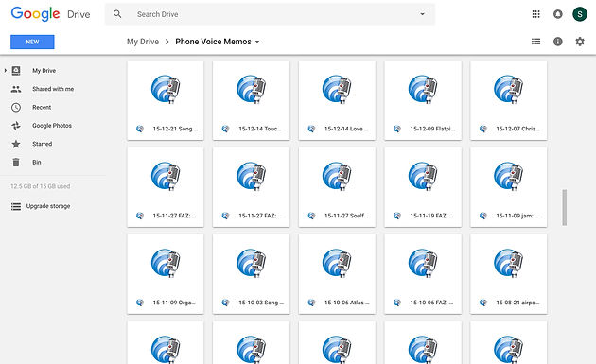Click the 15-10-03 Song file name
596x364 pixels.
(x=261, y=303)
